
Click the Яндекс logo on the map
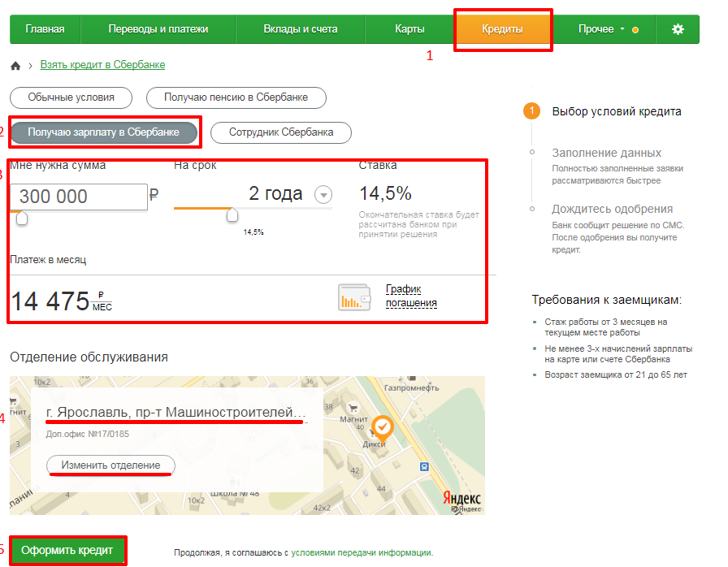click(461, 498)
